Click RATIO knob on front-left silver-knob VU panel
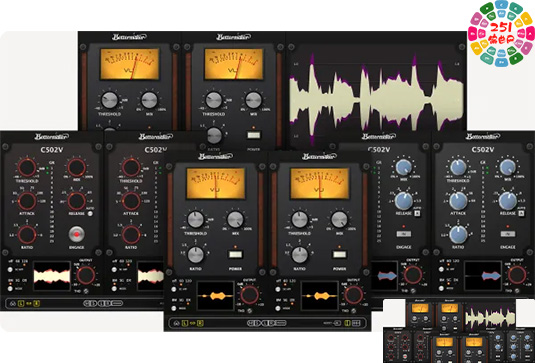535x363 pixels. pyautogui.click(x=196, y=255)
